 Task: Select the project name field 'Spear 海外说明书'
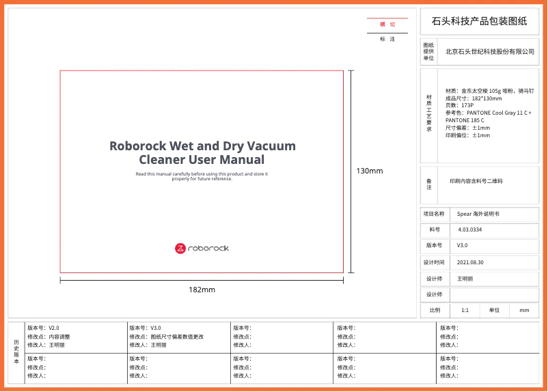point(478,214)
